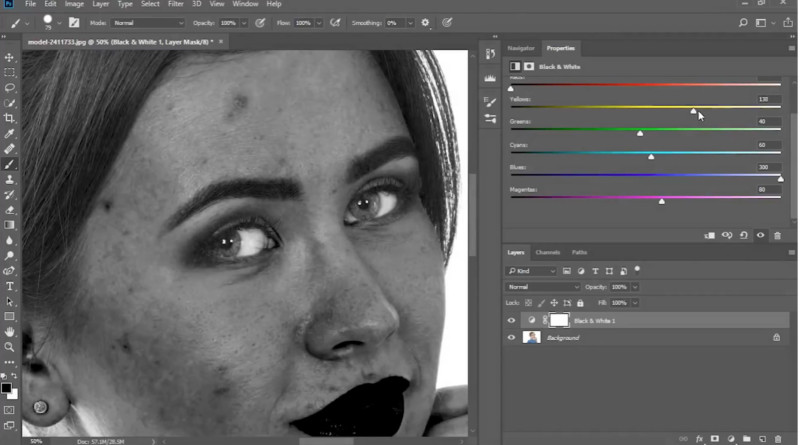Image resolution: width=800 pixels, height=445 pixels.
Task: Switch to the Navigator tab
Action: (521, 48)
